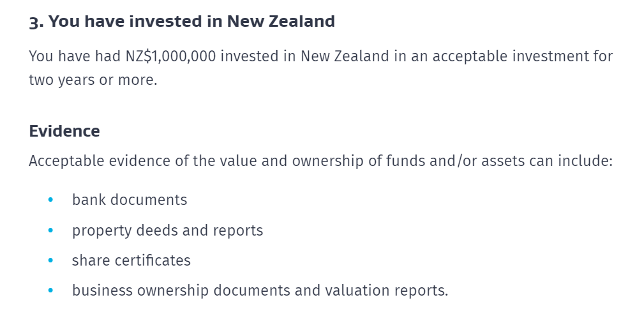The height and width of the screenshot is (309, 644).
Task: Click the sentence starting 'Acceptable evidence of the value'
Action: click(321, 162)
